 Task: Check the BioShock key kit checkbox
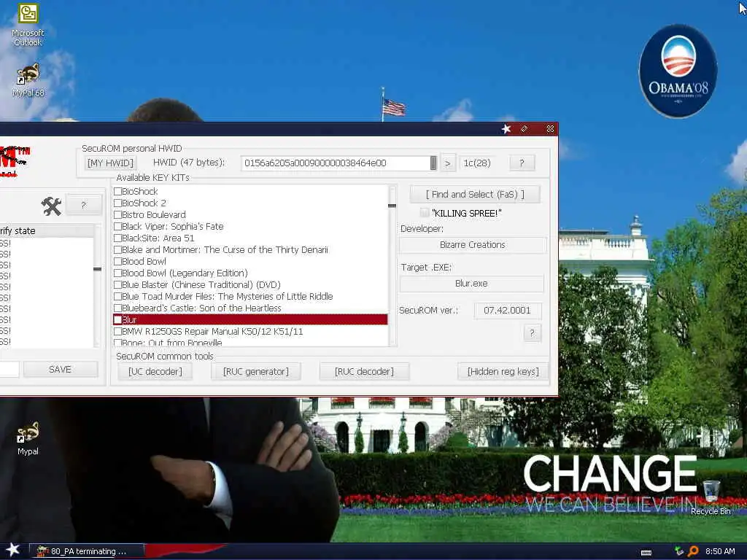click(117, 191)
